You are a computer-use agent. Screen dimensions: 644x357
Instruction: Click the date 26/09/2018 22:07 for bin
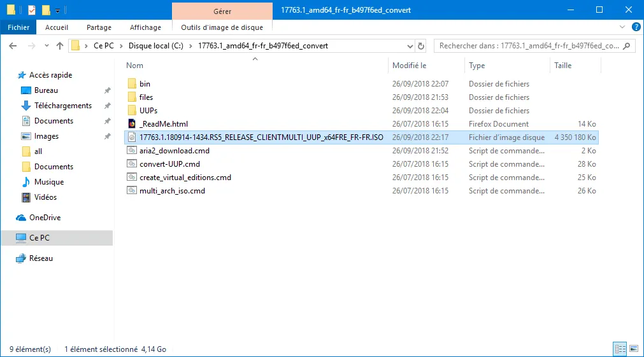coord(420,84)
